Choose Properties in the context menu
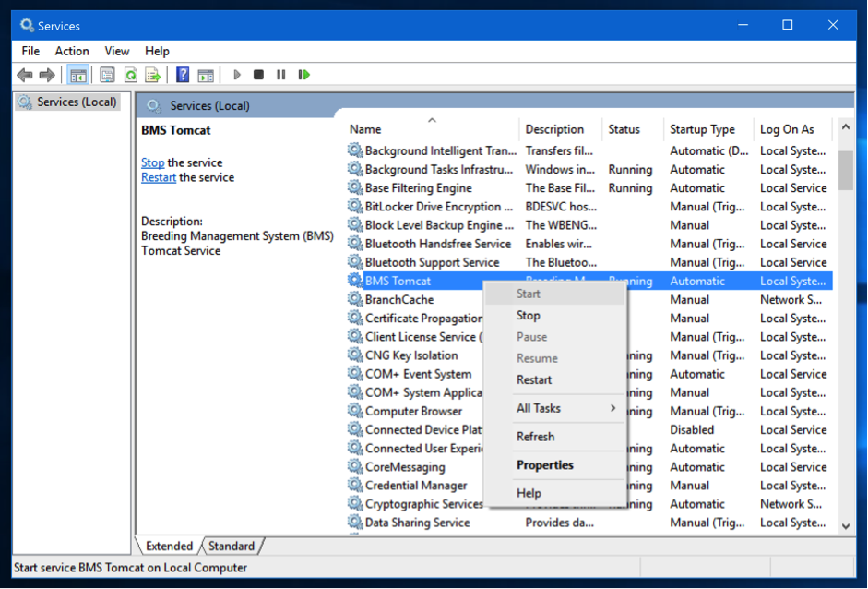Screen dimensions: 868x589 554,465
